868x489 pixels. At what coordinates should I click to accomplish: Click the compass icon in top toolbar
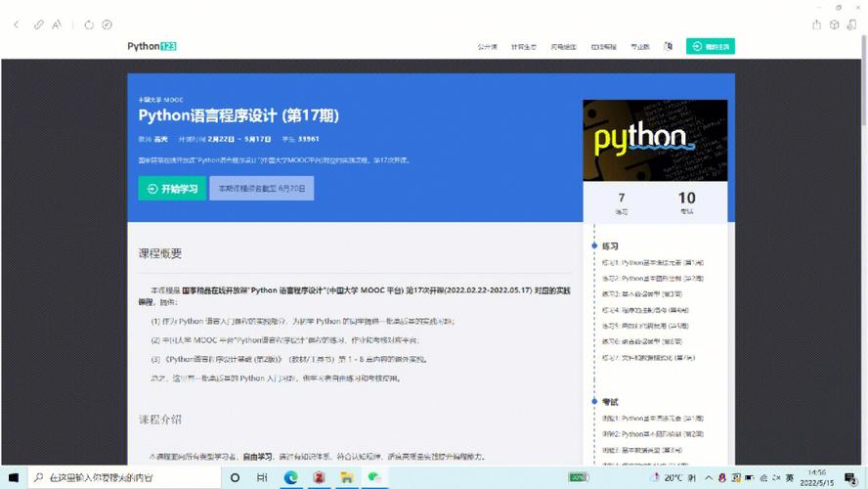[x=107, y=24]
